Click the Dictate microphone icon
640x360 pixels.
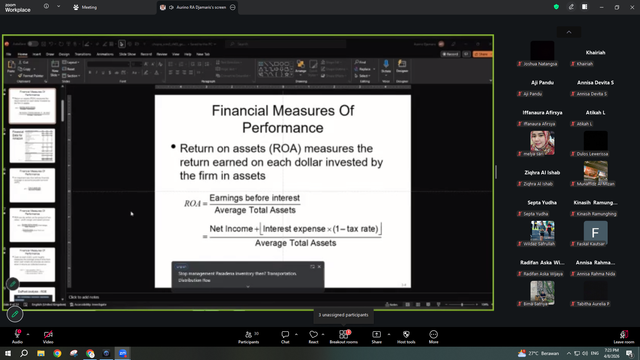click(x=386, y=64)
